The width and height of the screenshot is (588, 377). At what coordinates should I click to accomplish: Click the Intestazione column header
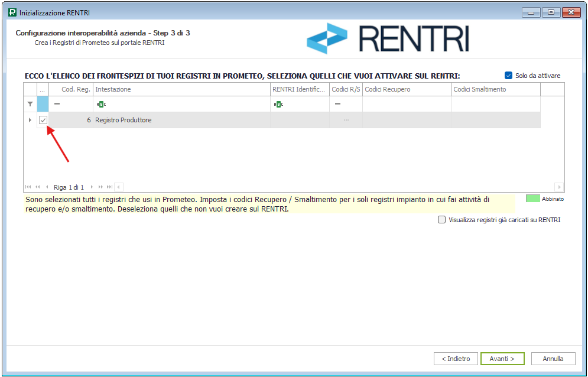[181, 89]
